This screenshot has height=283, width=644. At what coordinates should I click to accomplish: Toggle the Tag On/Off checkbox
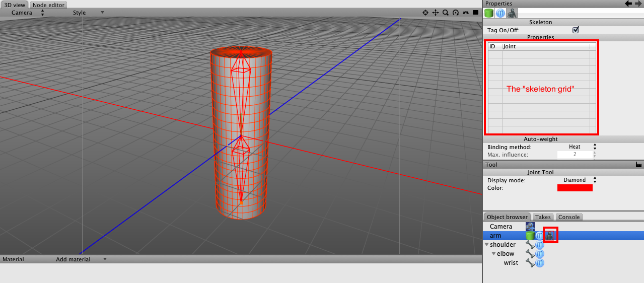coord(576,30)
